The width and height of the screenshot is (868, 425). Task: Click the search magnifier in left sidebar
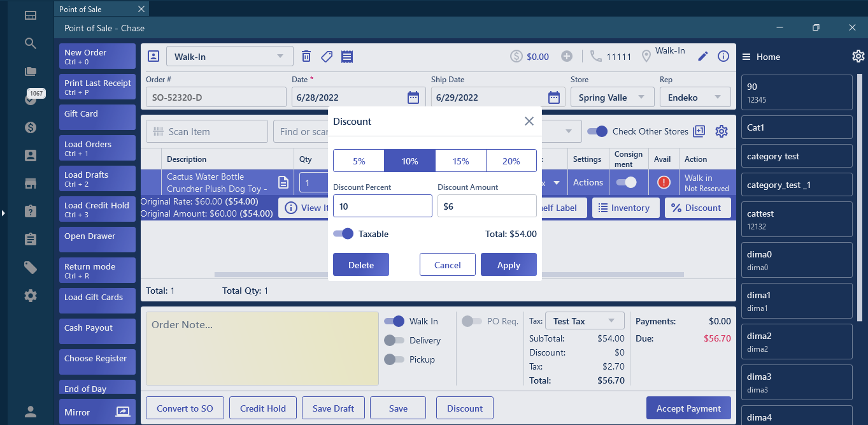click(31, 43)
